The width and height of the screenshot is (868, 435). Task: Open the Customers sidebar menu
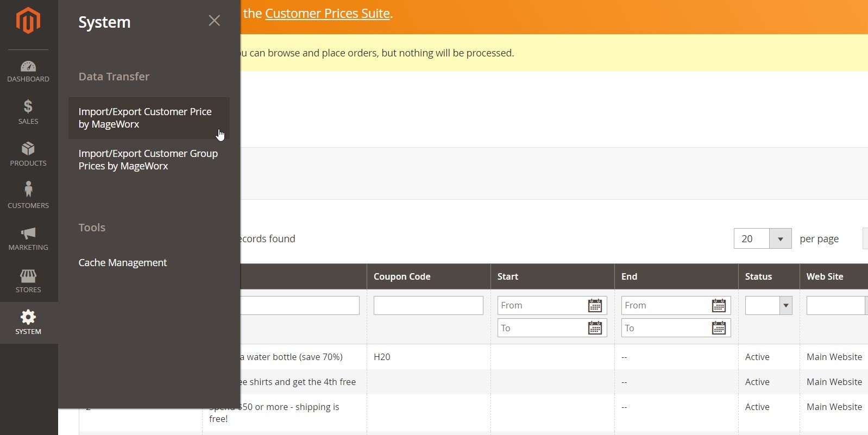tap(28, 196)
